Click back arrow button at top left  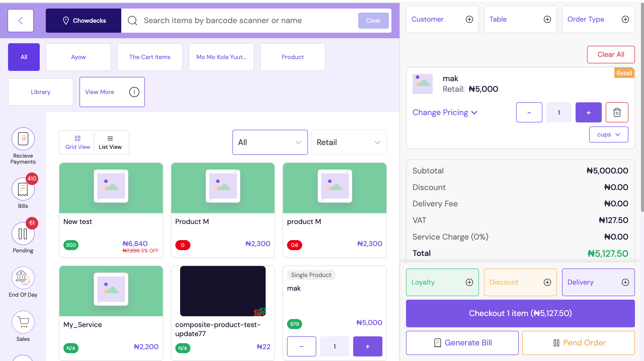click(21, 21)
